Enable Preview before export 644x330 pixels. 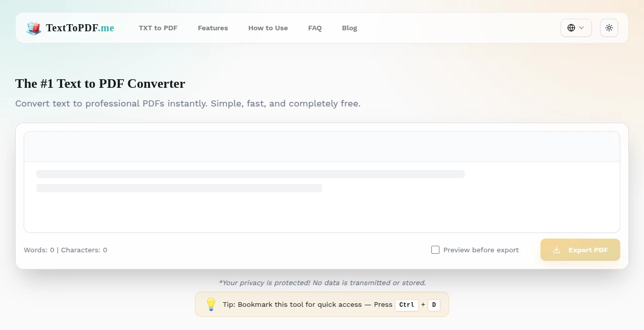435,249
